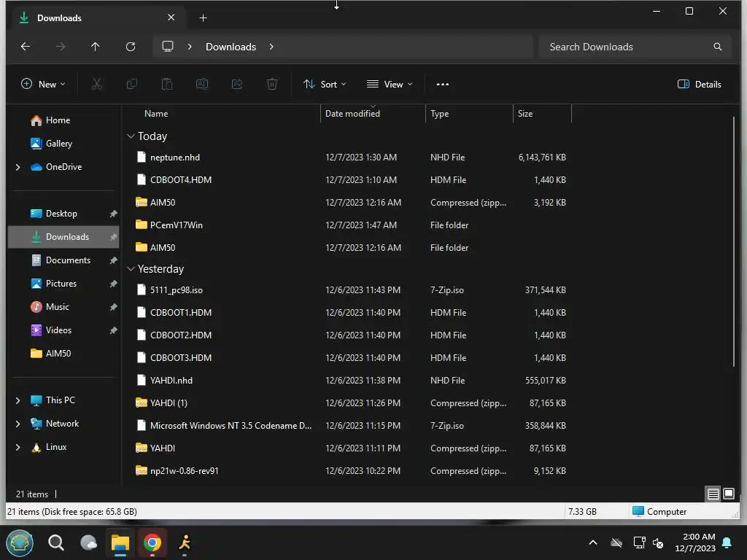This screenshot has width=747, height=560.
Task: Click the This PC monitor breadcrumb icon
Action: click(168, 47)
